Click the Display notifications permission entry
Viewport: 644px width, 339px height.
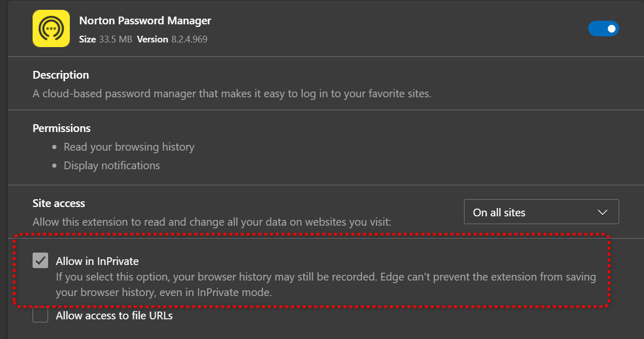click(x=112, y=166)
